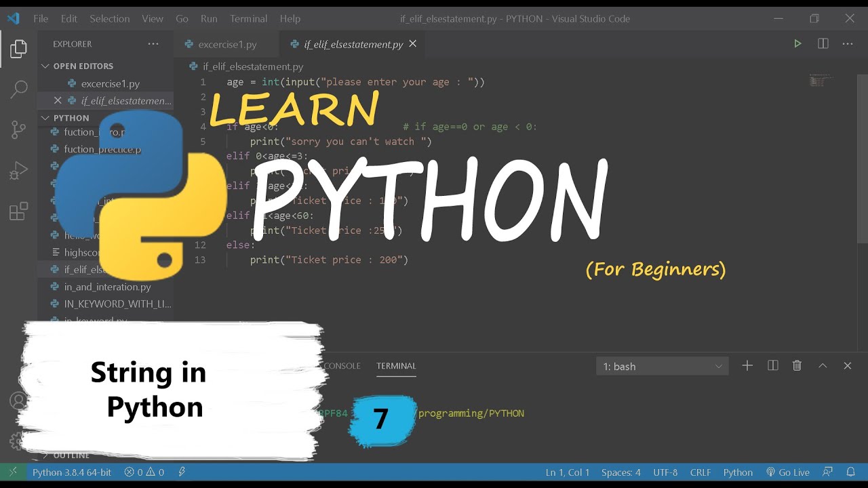Split the editor to the right
Viewport: 868px width, 488px height.
[x=823, y=43]
